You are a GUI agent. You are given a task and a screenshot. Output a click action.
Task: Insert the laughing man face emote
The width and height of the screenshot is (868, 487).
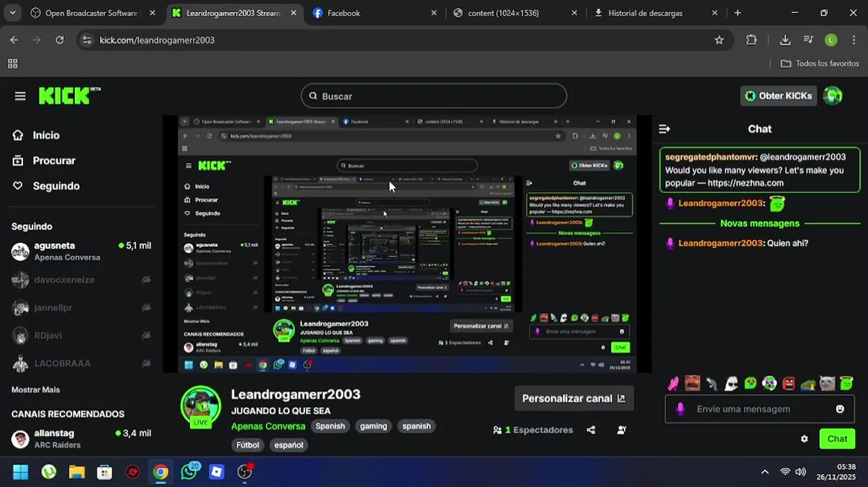pos(692,384)
